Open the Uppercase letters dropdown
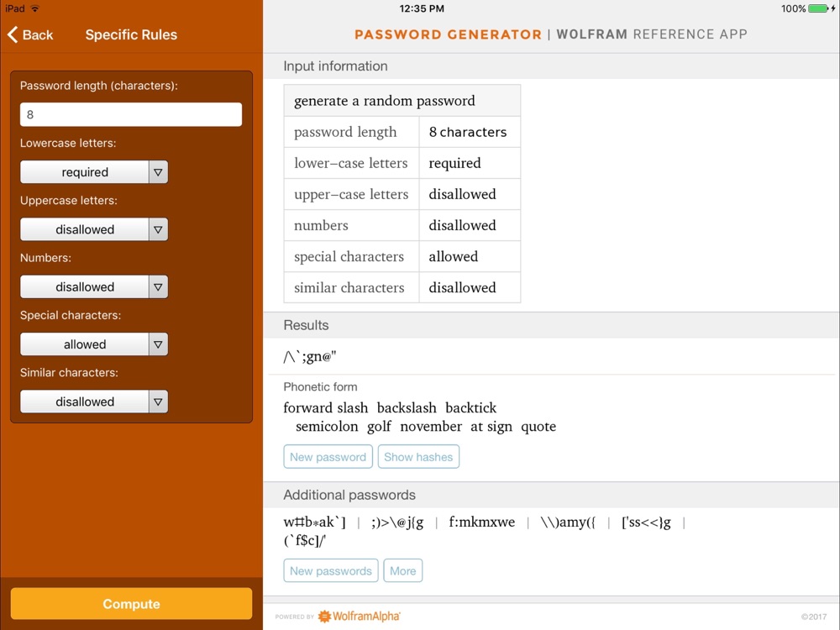This screenshot has height=630, width=840. point(94,229)
